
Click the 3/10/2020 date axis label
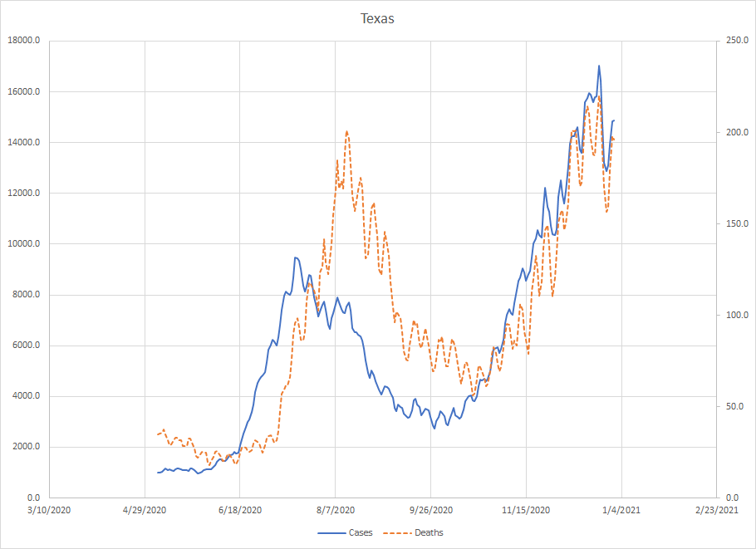pyautogui.click(x=49, y=510)
